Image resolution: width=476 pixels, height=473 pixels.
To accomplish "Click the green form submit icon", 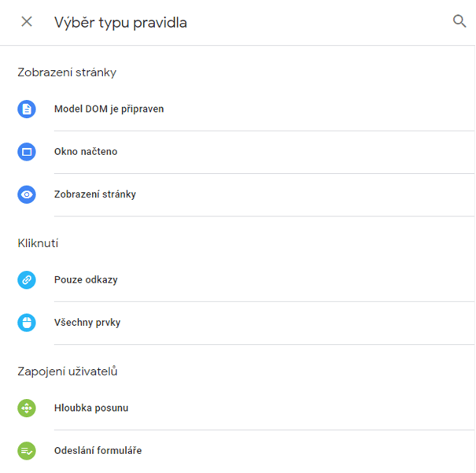I will (27, 451).
